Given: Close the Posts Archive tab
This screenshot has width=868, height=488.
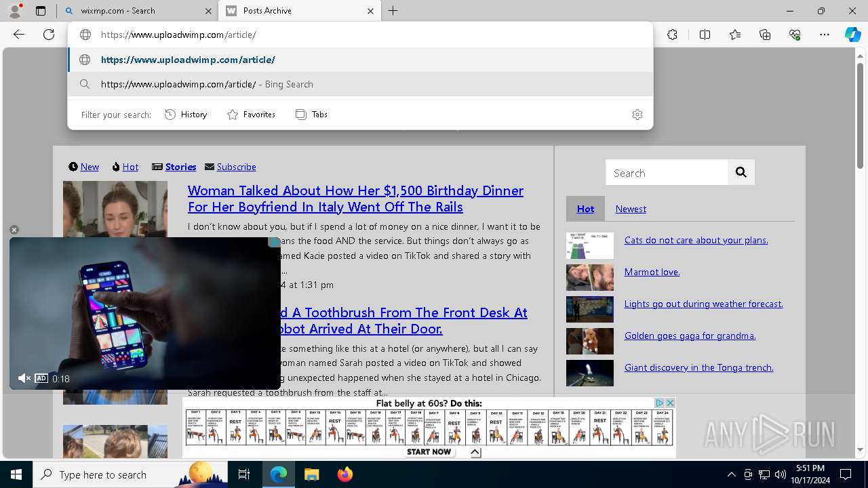Looking at the screenshot, I should (x=370, y=11).
